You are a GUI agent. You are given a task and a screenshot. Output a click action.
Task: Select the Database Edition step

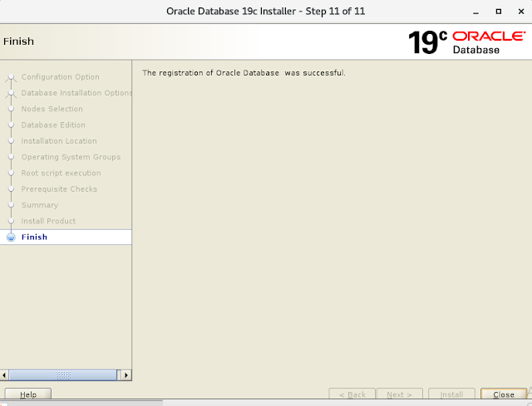[53, 125]
